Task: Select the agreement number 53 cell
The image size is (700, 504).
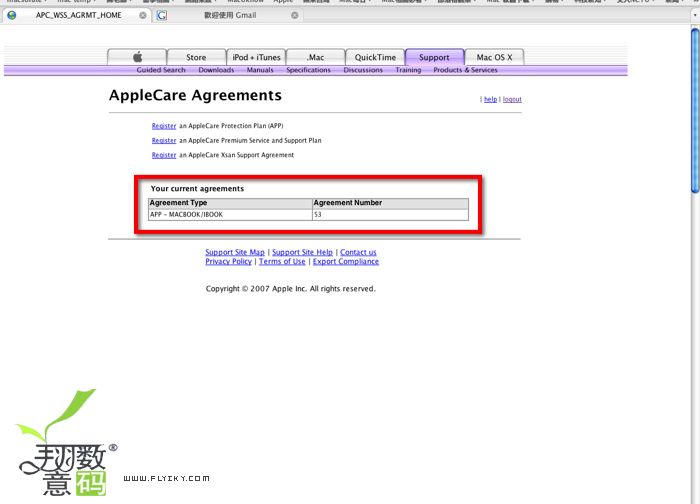Action: click(x=391, y=214)
